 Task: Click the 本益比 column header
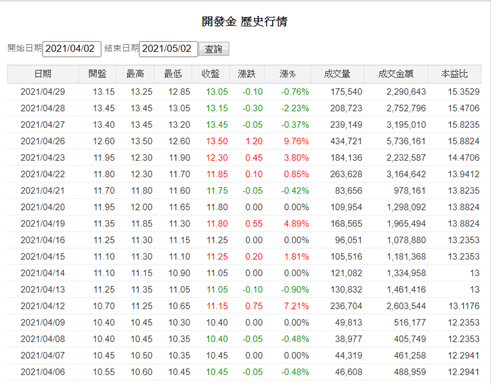(454, 74)
